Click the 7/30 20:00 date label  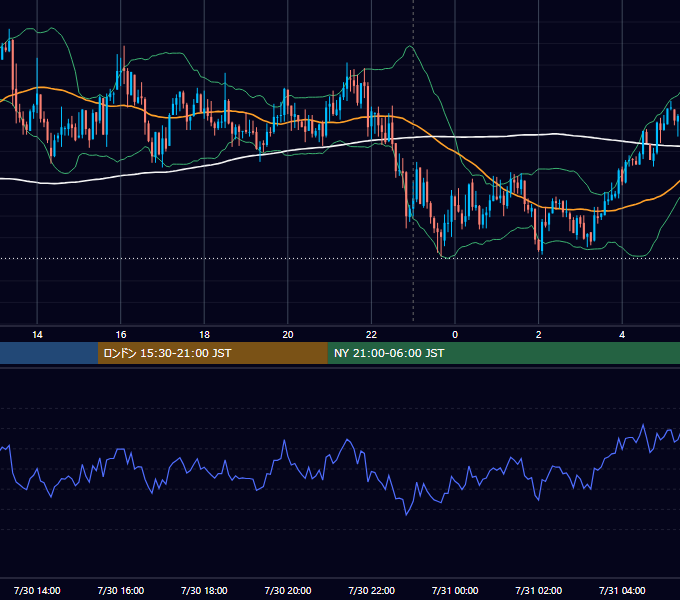(288, 590)
